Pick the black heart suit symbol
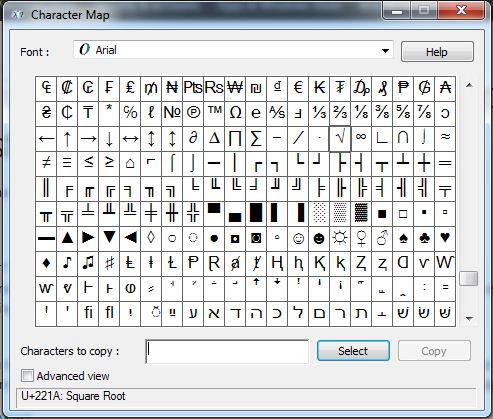 [x=445, y=239]
